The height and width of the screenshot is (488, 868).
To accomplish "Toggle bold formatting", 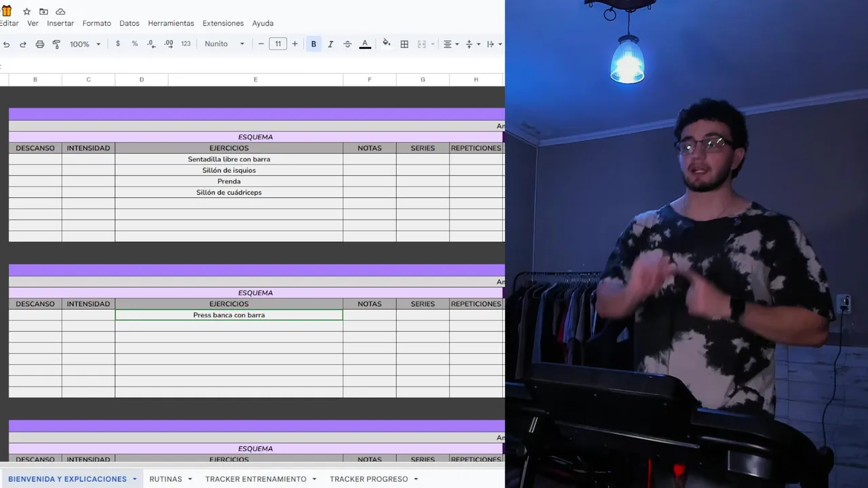I will pyautogui.click(x=313, y=44).
